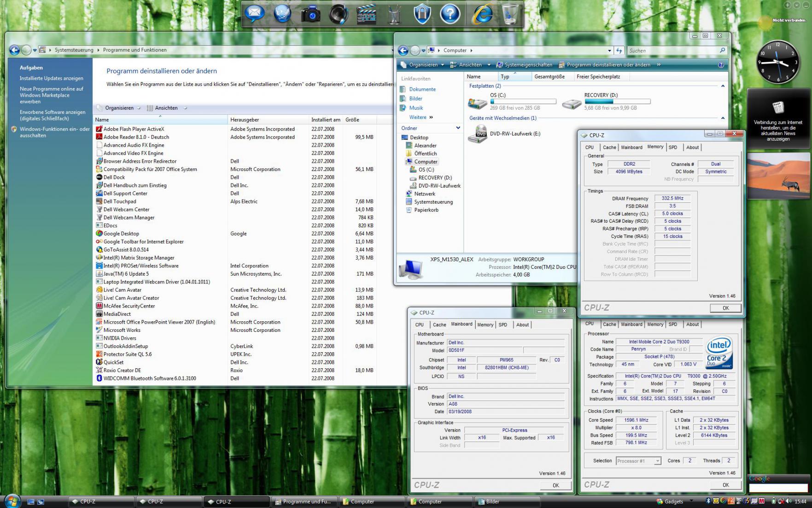Launch the globe icon in the dock
This screenshot has height=508, width=812.
282,13
